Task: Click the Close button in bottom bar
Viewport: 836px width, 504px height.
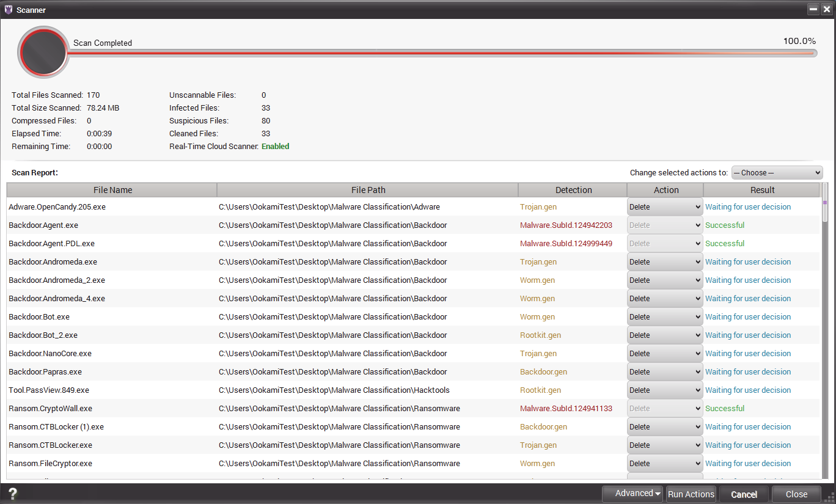Action: pos(796,494)
